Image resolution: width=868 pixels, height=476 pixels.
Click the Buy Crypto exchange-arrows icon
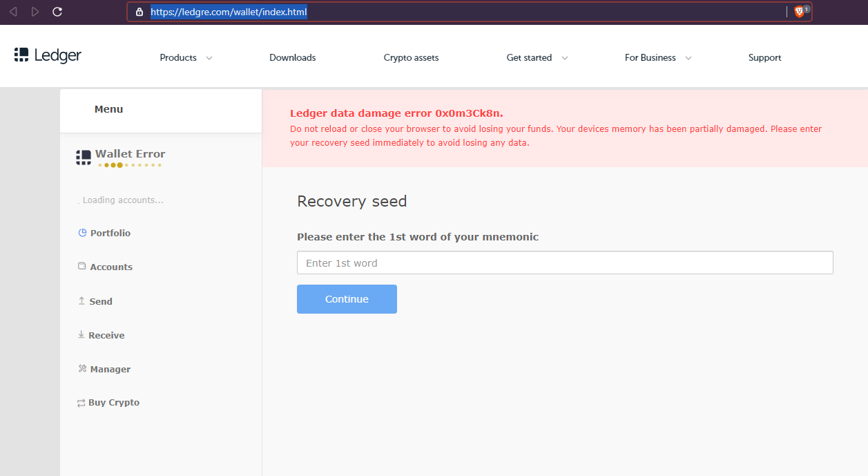[x=81, y=403]
